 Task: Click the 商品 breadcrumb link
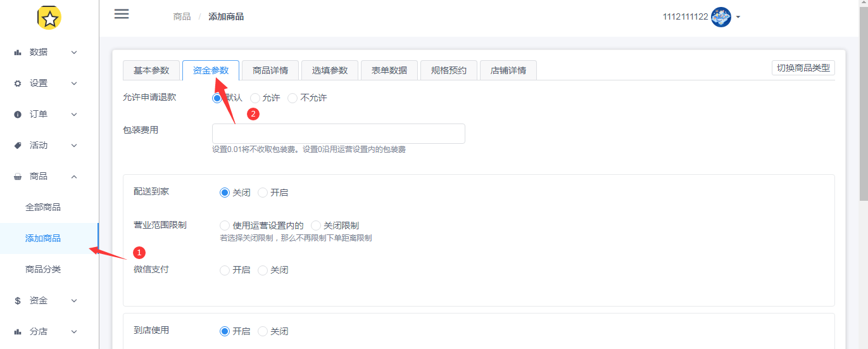[x=182, y=16]
